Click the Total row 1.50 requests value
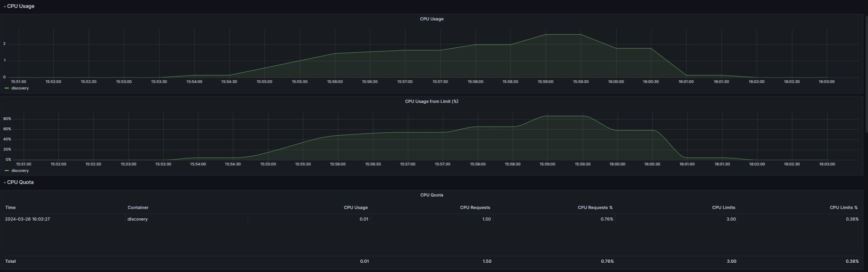The height and width of the screenshot is (272, 868). [487, 261]
